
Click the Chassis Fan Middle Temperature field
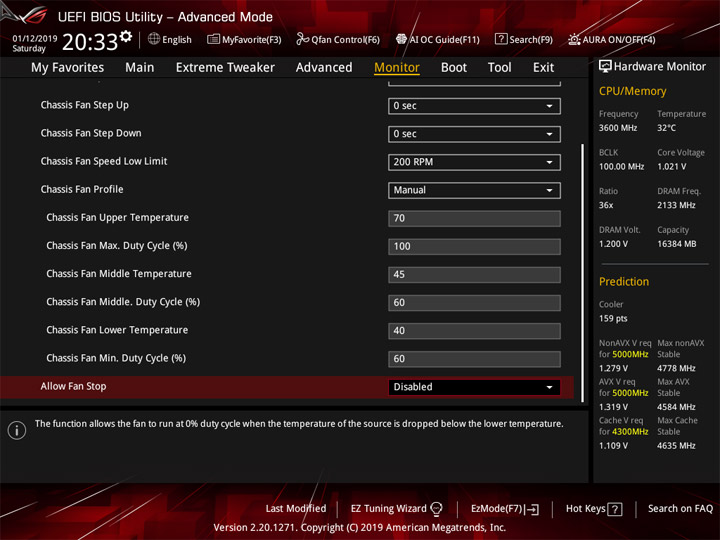pos(474,275)
